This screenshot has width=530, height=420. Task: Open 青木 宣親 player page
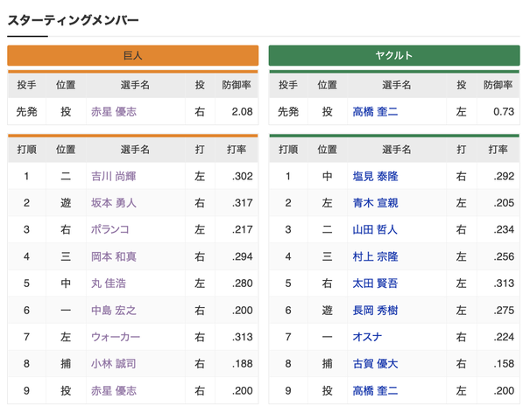tap(375, 203)
